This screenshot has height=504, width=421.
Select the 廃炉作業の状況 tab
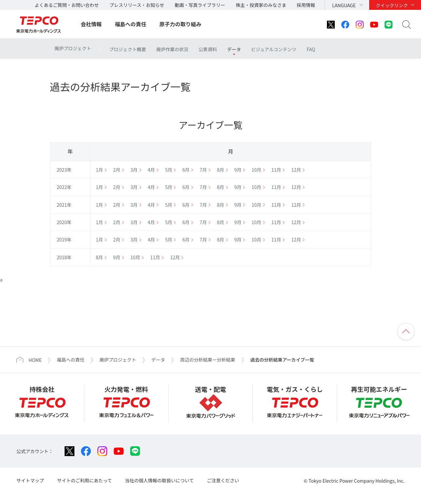coord(172,50)
